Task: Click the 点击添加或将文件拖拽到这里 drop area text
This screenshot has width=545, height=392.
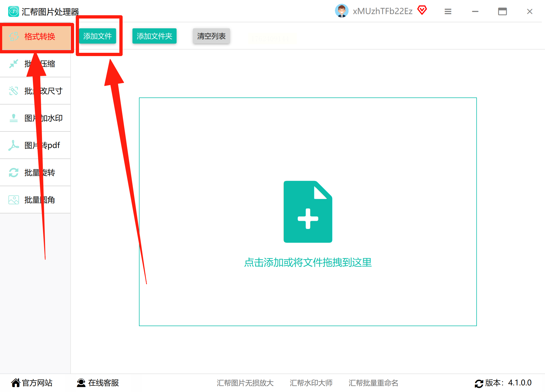Action: pos(308,262)
